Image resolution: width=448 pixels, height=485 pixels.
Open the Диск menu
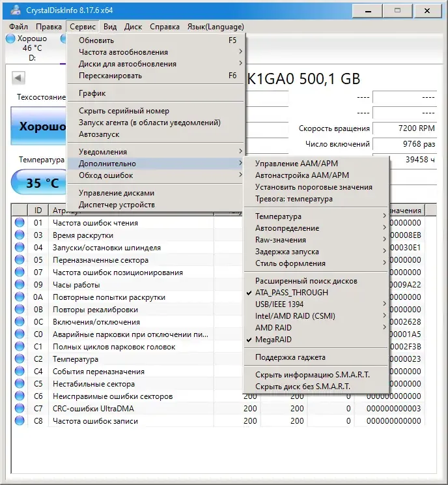click(x=133, y=27)
